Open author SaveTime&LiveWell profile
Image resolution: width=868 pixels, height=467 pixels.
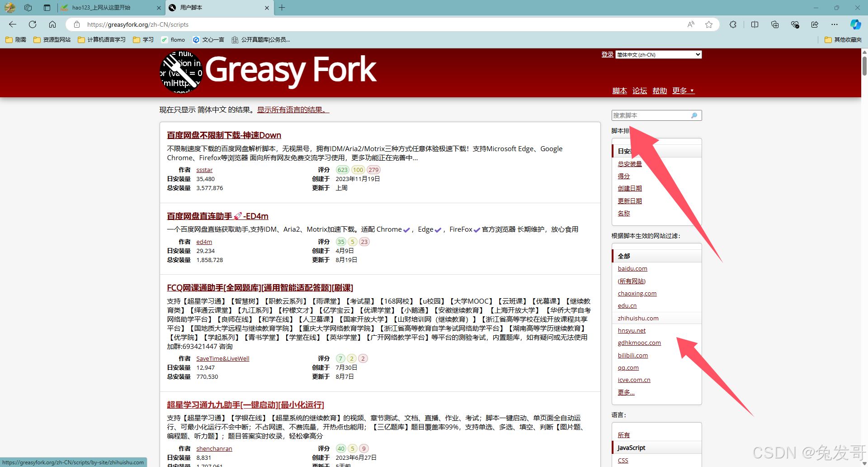(222, 358)
